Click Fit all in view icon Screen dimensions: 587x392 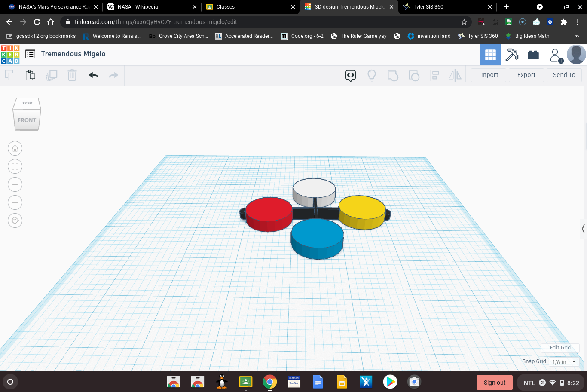click(15, 166)
